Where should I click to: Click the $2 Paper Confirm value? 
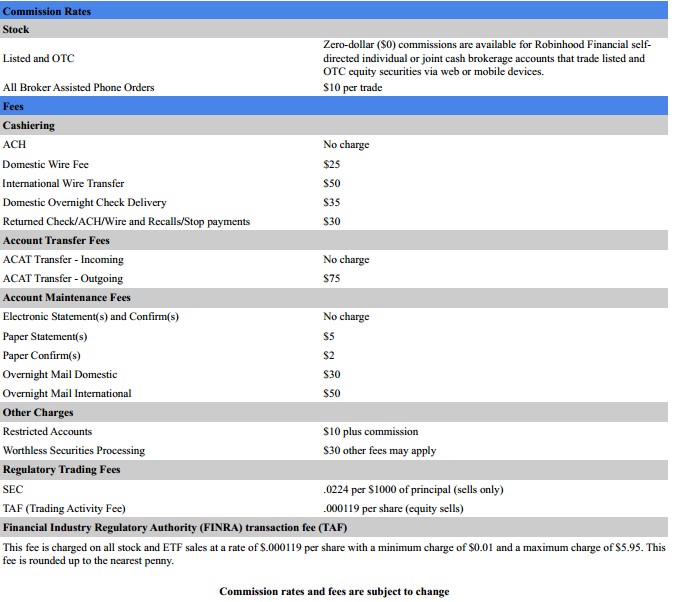pyautogui.click(x=328, y=356)
